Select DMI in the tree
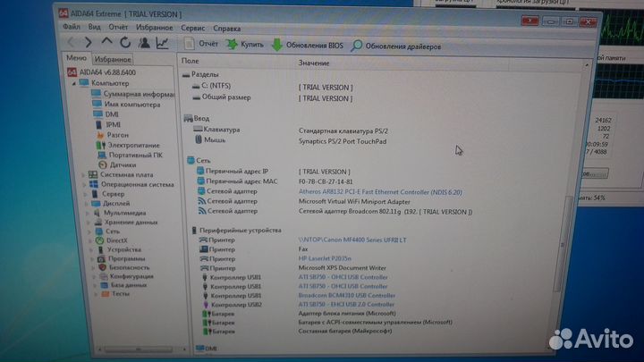644x362 pixels. (x=106, y=114)
